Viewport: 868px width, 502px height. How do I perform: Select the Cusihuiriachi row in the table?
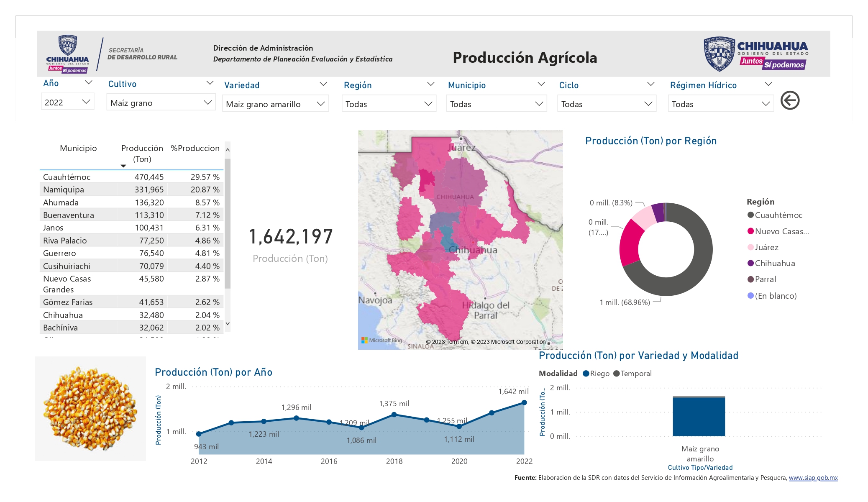[x=132, y=266]
